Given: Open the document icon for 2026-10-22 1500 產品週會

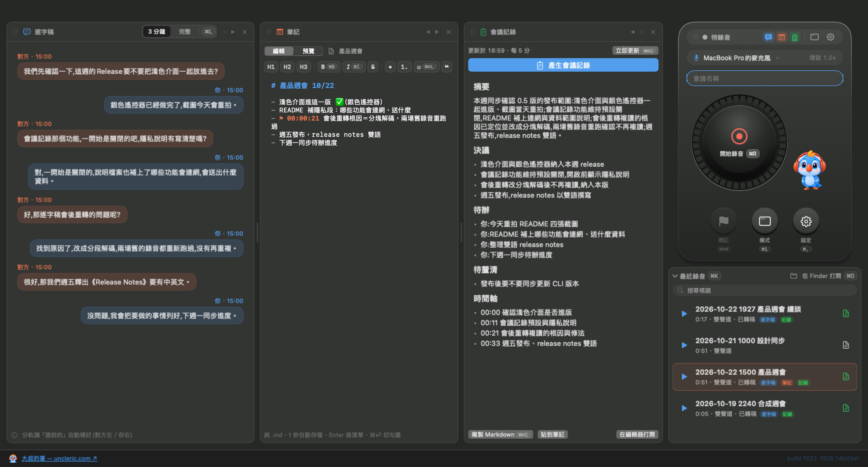Looking at the screenshot, I should click(846, 377).
